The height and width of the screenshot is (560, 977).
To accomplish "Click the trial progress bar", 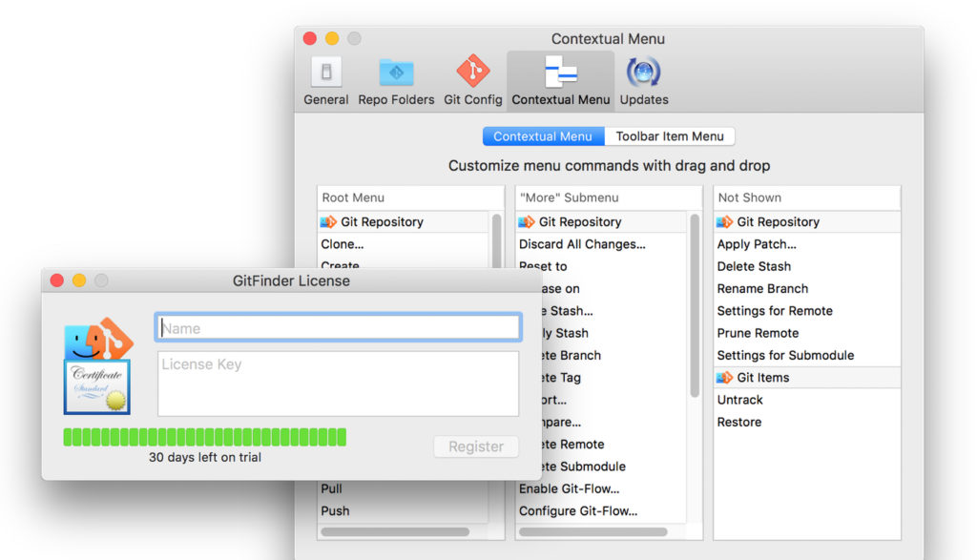I will (203, 436).
